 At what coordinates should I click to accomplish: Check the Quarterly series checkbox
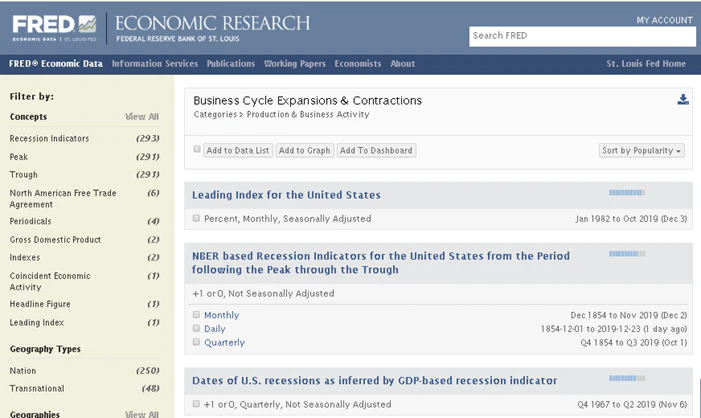pyautogui.click(x=196, y=342)
